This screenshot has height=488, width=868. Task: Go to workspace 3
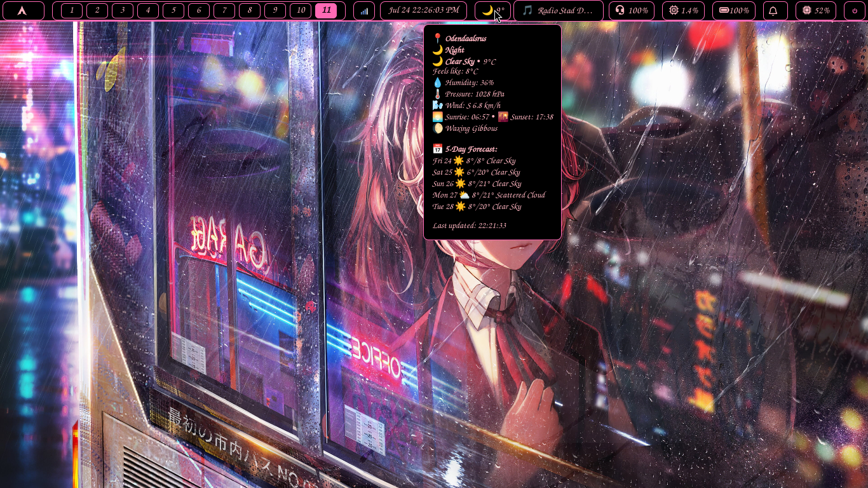(123, 10)
